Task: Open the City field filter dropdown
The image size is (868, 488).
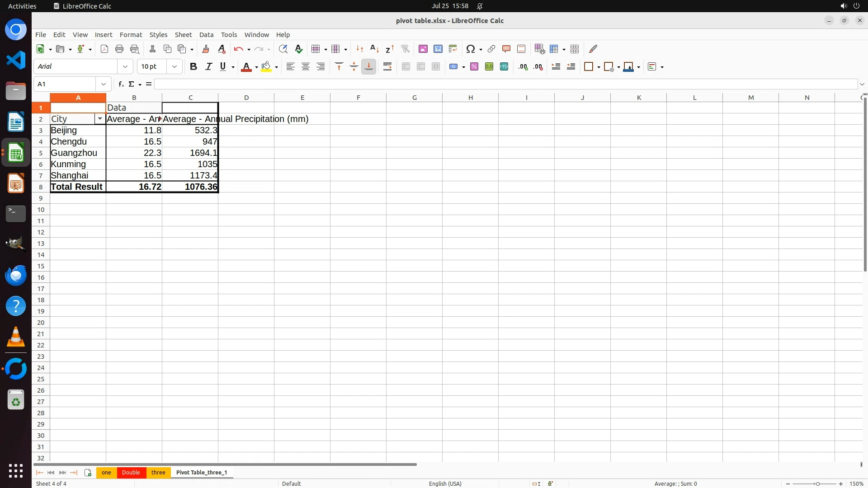Action: coord(100,119)
